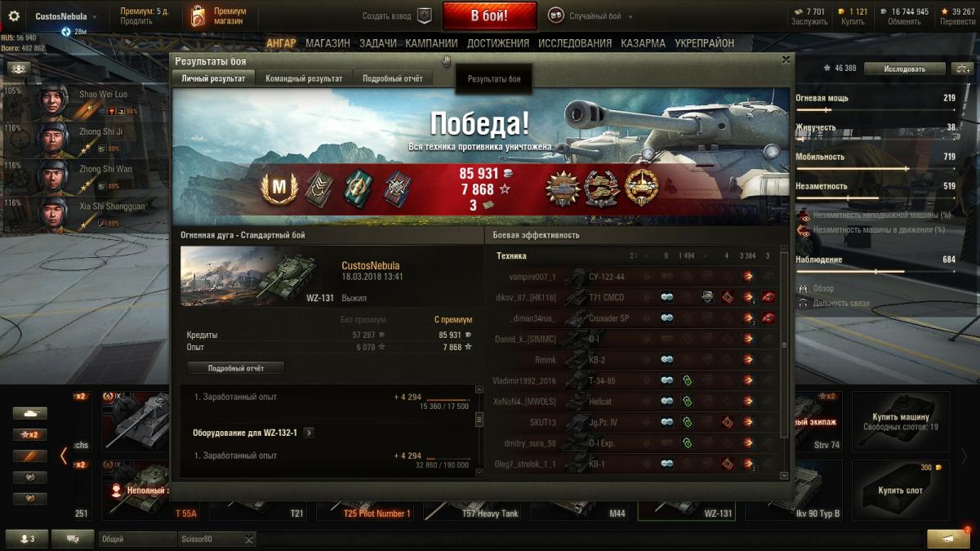Start battle with the В бой! button
The height and width of the screenshot is (551, 980).
[x=490, y=16]
